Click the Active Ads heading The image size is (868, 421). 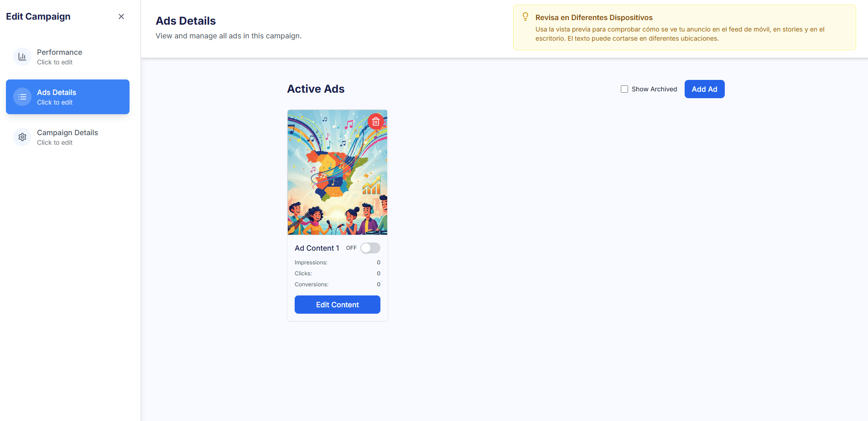[x=316, y=89]
